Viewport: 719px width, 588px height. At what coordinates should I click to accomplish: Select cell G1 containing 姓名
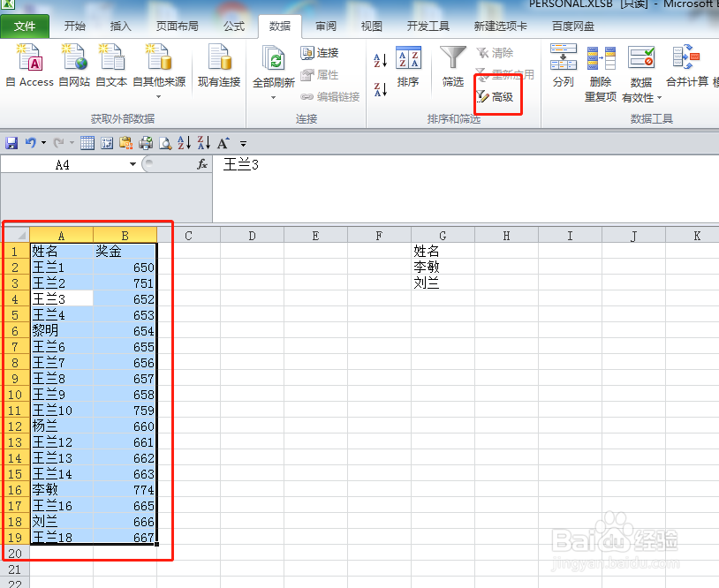pos(443,251)
